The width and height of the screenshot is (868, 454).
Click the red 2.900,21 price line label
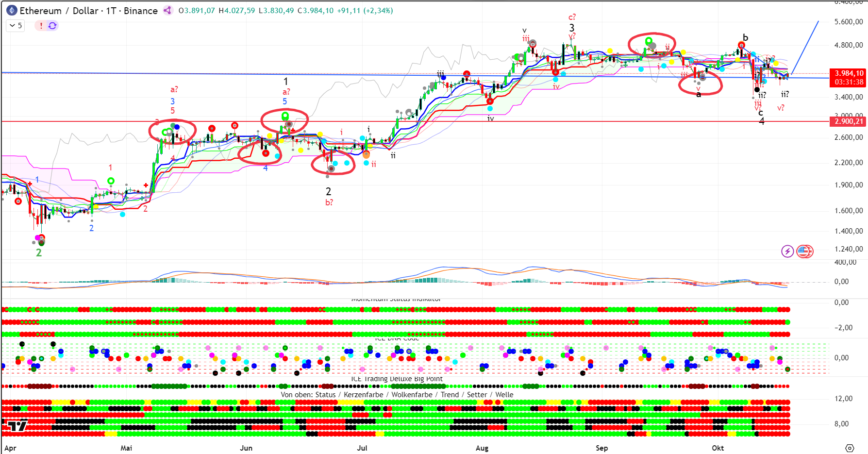849,121
